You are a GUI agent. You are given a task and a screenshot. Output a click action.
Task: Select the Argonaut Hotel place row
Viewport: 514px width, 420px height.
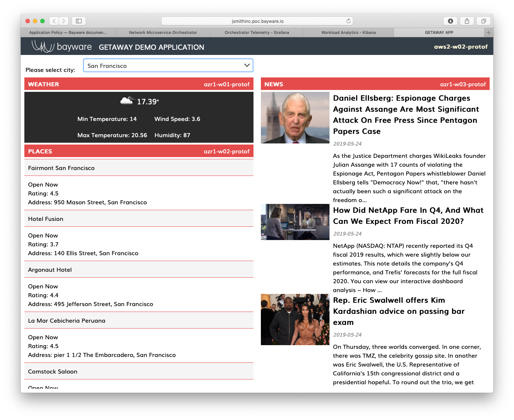(x=139, y=270)
